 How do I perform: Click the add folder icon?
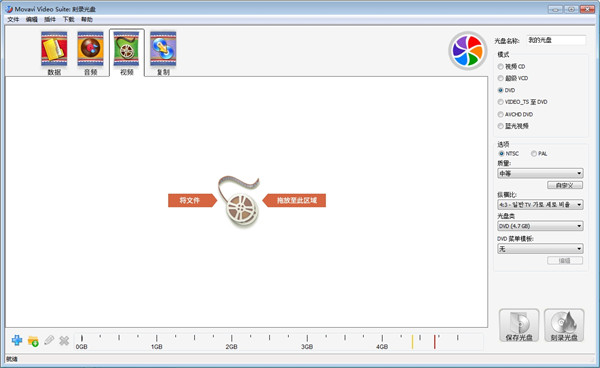[33, 340]
